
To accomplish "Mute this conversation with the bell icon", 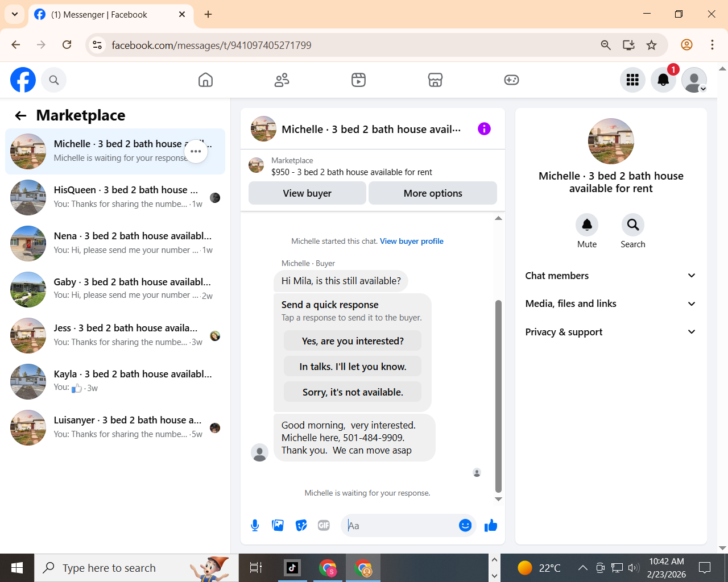I will [587, 225].
